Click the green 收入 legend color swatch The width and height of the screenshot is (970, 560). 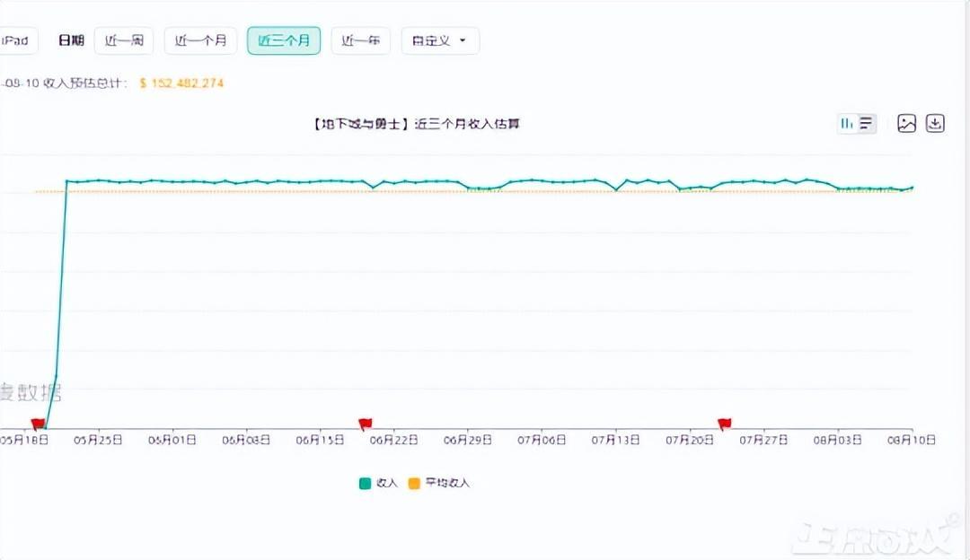[x=365, y=483]
